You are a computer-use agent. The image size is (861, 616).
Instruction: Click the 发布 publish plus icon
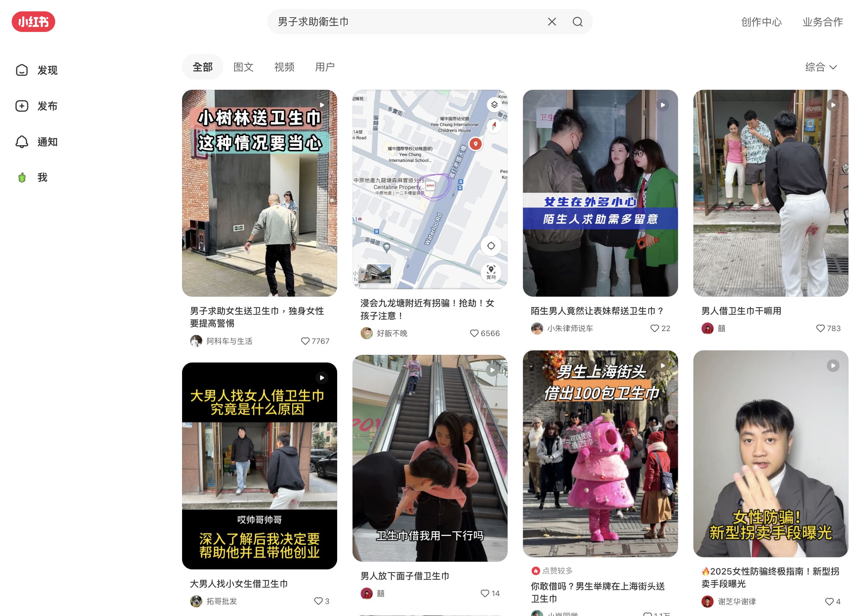22,106
